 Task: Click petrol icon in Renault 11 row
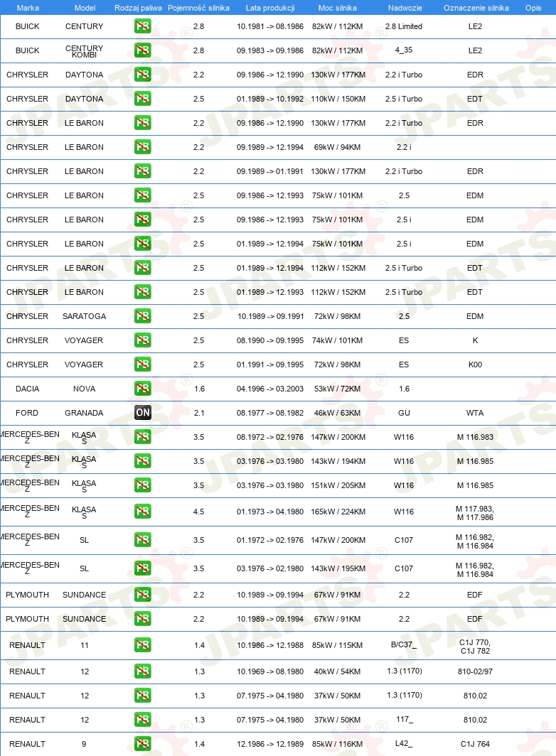tap(142, 644)
